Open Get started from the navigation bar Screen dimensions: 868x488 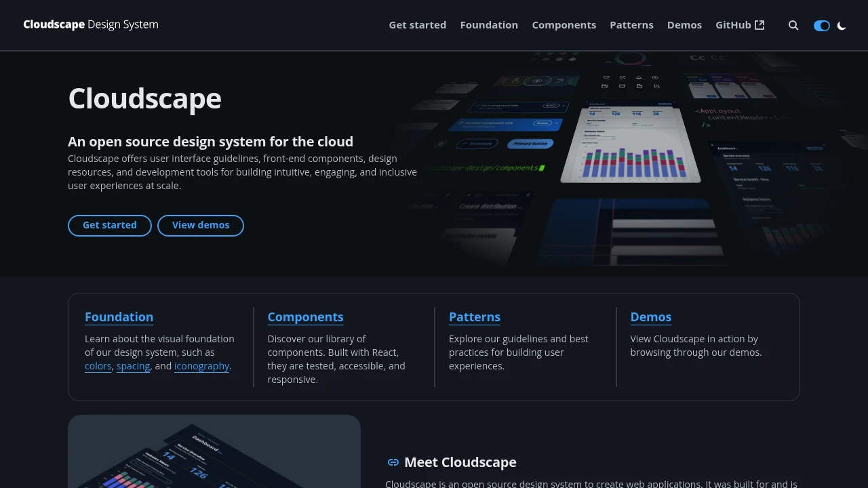[x=417, y=25]
